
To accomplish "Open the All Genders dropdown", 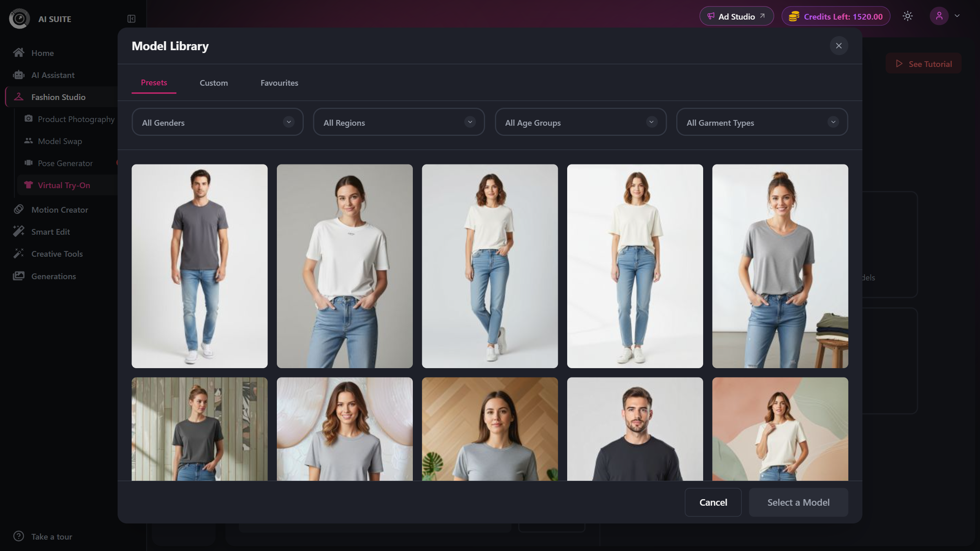I will 217,122.
